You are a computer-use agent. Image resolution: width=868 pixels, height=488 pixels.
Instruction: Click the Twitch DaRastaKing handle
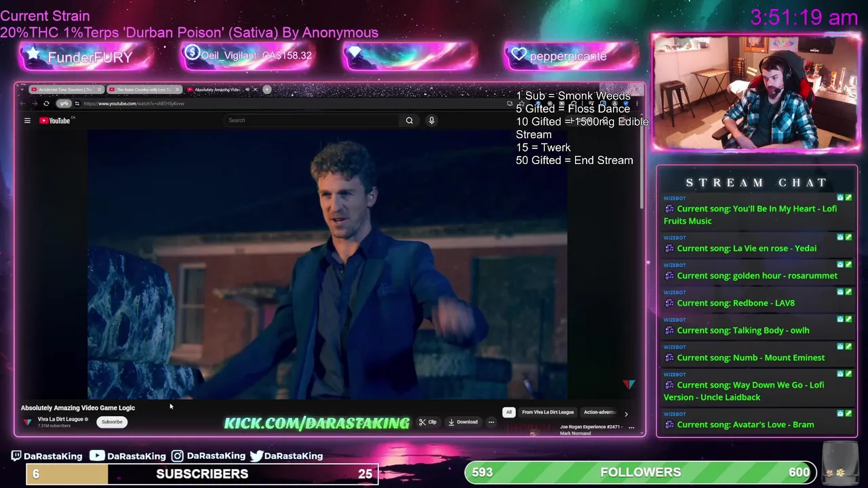[x=47, y=456]
